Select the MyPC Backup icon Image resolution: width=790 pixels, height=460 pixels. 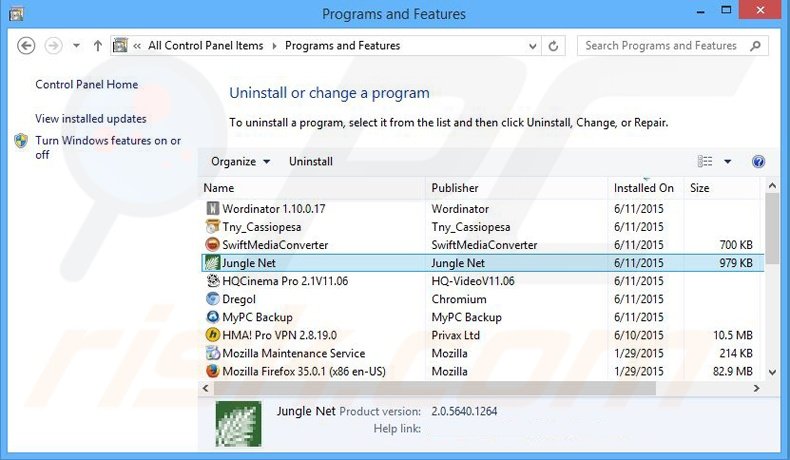(x=213, y=317)
